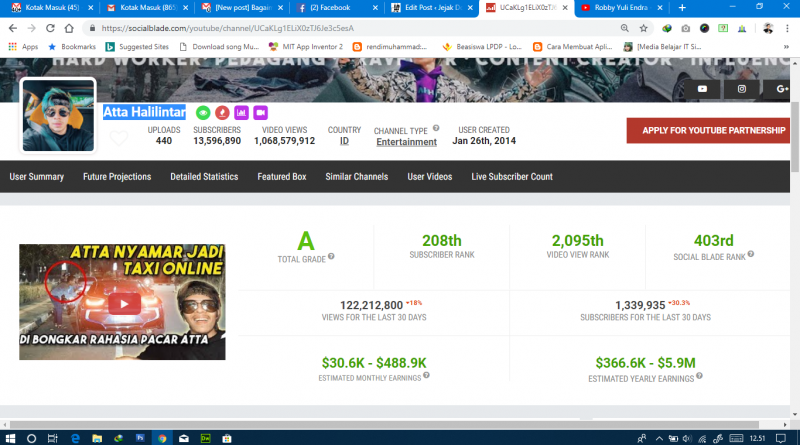
Task: Open Chrome from the taskbar
Action: (162, 438)
